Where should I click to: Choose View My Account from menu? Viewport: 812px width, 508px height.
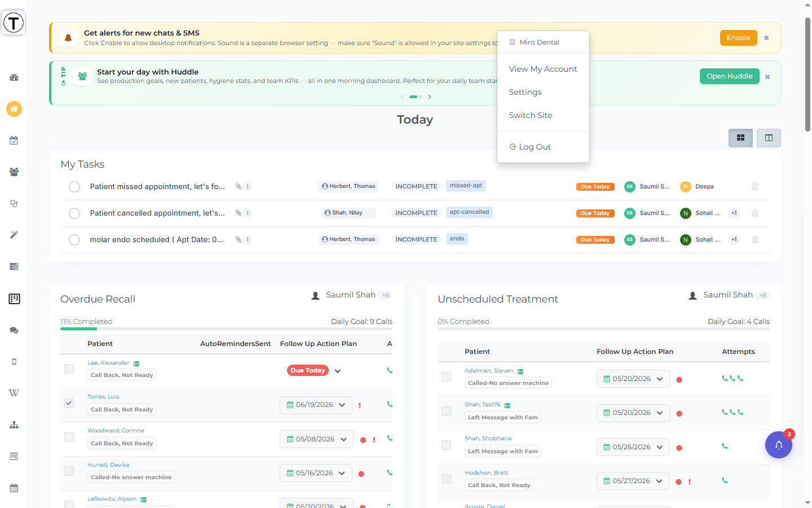[543, 69]
